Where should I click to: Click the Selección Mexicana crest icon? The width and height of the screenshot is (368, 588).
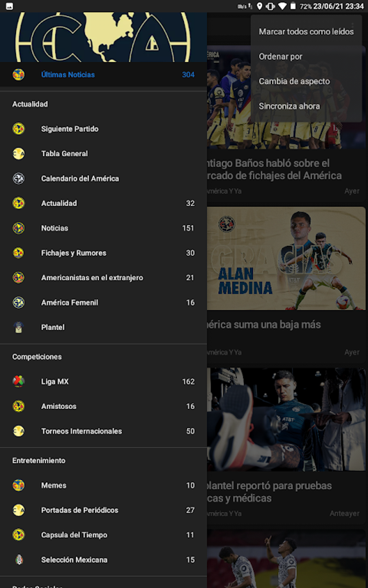(x=19, y=560)
